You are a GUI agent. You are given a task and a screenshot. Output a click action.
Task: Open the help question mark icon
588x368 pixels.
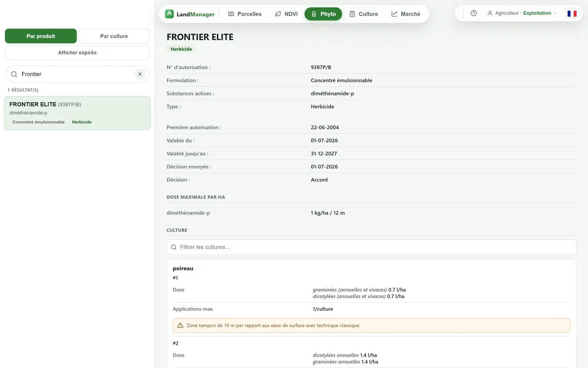coord(474,13)
